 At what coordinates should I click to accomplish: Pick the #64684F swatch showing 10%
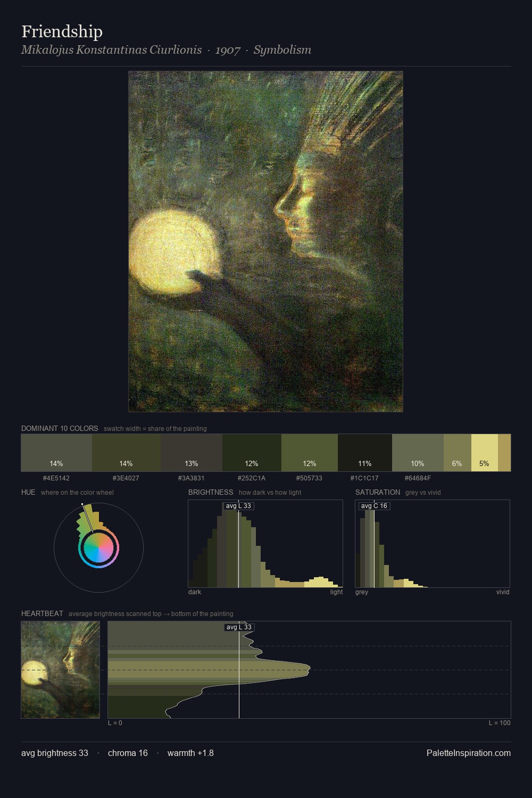tap(418, 453)
